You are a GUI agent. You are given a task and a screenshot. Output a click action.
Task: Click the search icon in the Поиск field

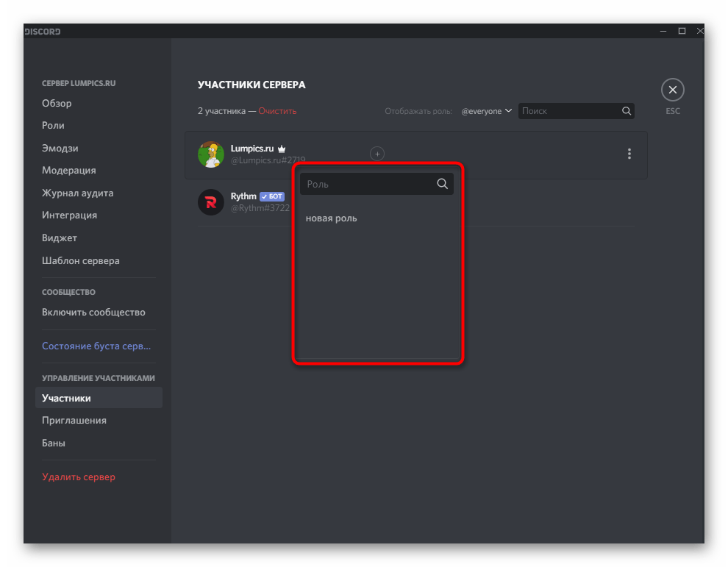pos(626,111)
